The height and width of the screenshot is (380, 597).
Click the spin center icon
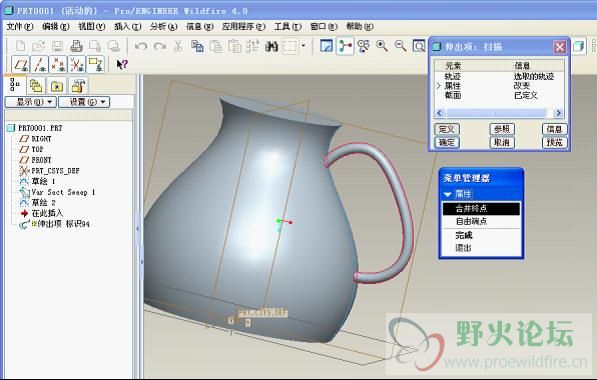coord(345,46)
